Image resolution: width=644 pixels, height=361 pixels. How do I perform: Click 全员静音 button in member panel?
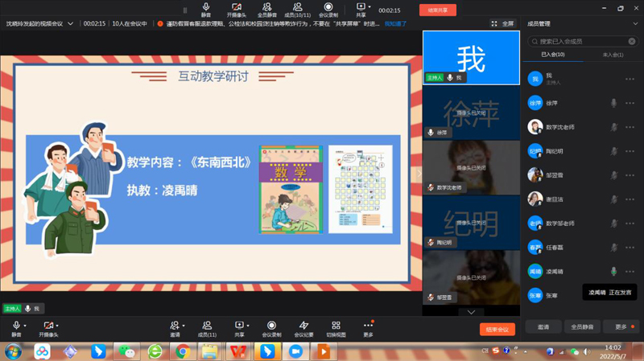click(582, 327)
